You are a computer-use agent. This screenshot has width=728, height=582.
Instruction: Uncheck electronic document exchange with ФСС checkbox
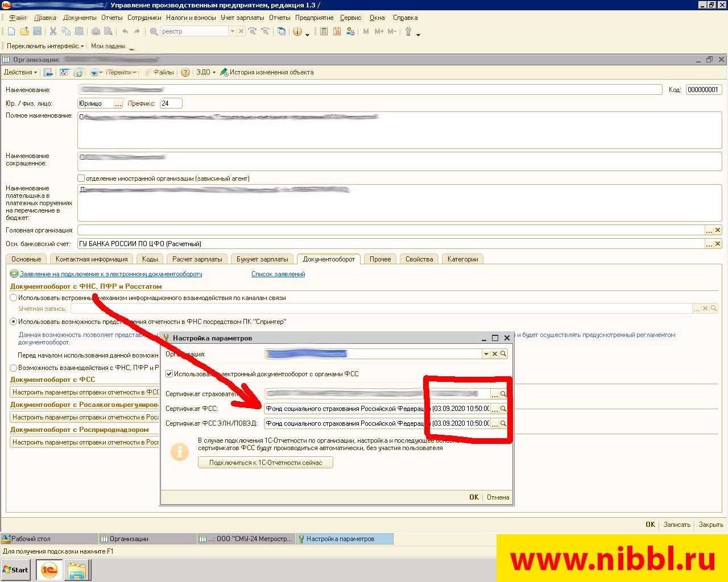(x=169, y=374)
